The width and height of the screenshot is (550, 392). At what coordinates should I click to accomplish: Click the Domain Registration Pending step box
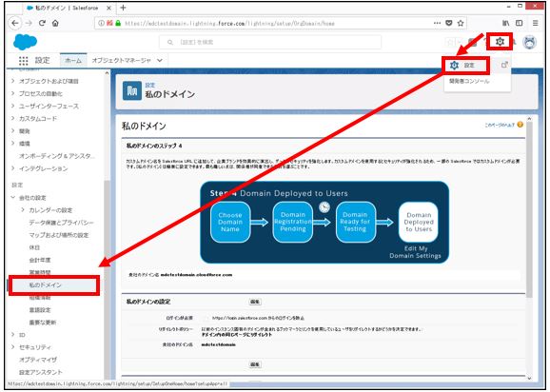292,222
